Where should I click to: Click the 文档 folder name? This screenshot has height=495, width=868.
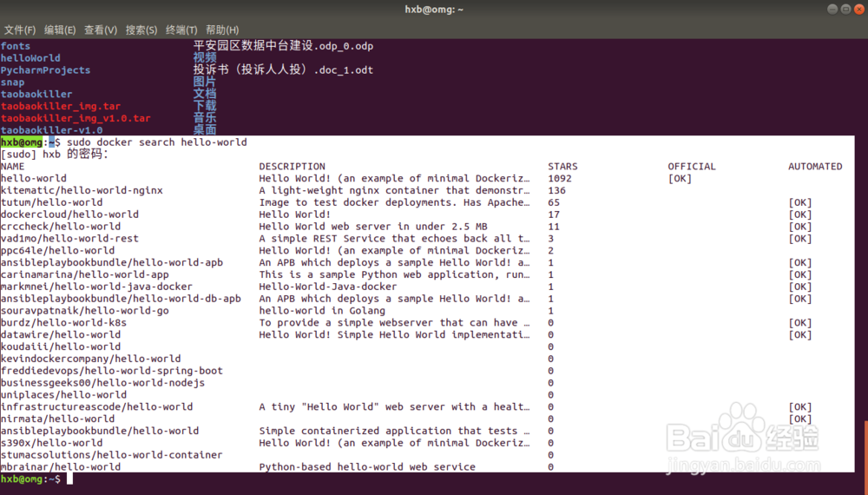[205, 94]
